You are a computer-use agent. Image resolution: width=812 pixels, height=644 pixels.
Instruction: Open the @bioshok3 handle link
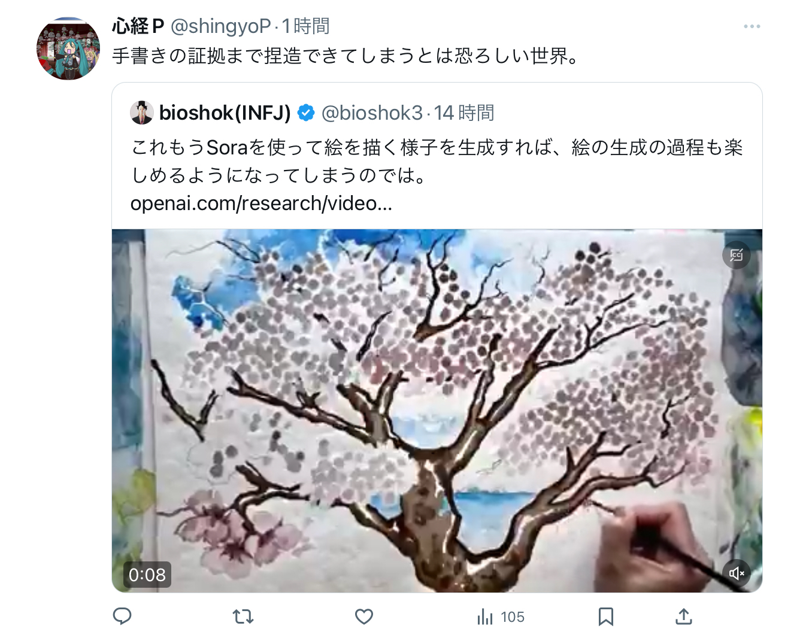point(372,113)
